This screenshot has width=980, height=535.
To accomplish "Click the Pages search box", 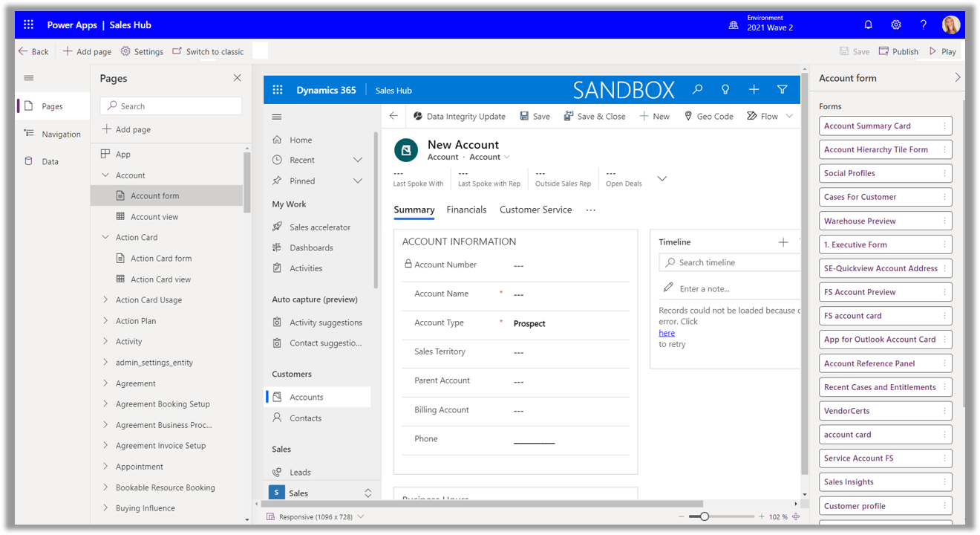I will coord(171,106).
